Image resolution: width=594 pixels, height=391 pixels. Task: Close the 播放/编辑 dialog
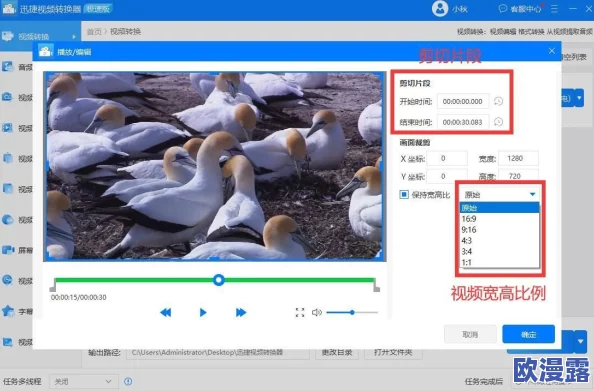click(x=552, y=51)
